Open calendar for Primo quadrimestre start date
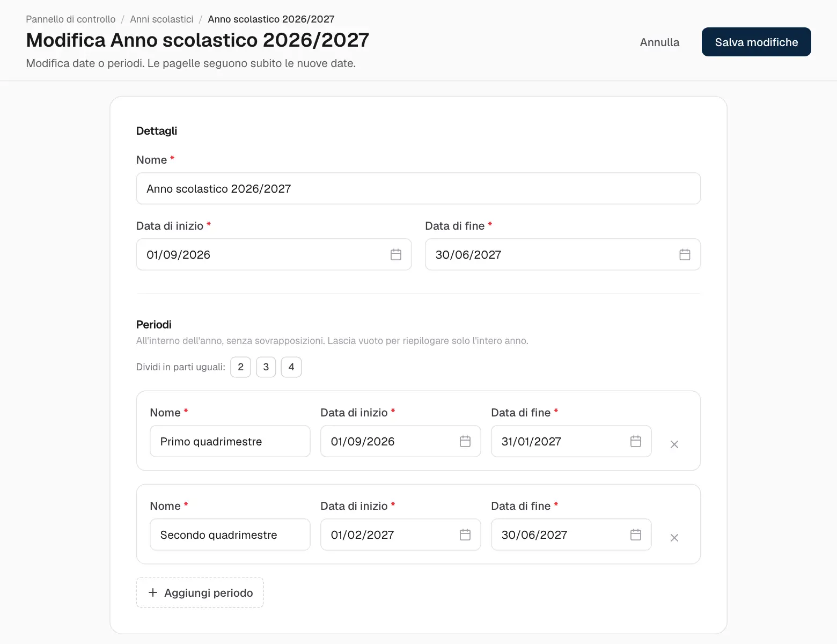This screenshot has width=837, height=644. point(465,441)
